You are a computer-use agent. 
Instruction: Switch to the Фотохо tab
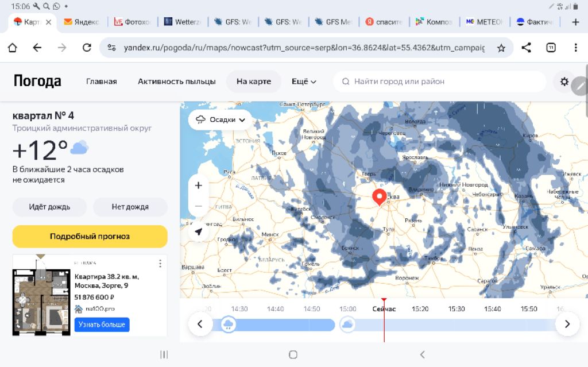pos(132,22)
